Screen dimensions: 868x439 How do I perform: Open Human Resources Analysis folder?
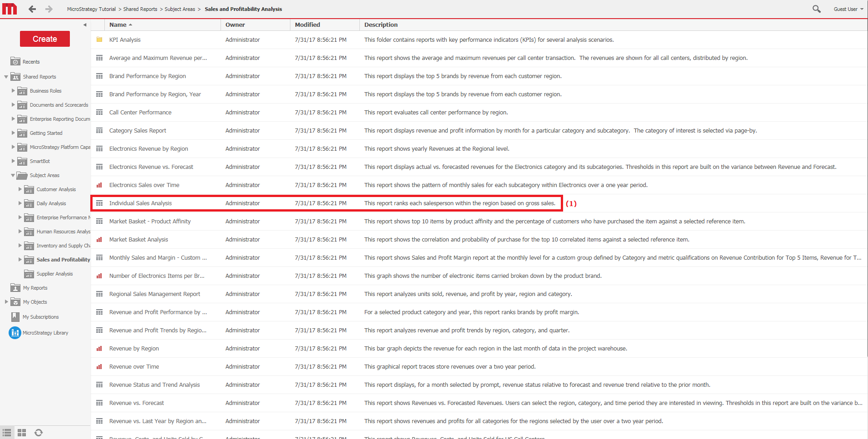pyautogui.click(x=64, y=232)
